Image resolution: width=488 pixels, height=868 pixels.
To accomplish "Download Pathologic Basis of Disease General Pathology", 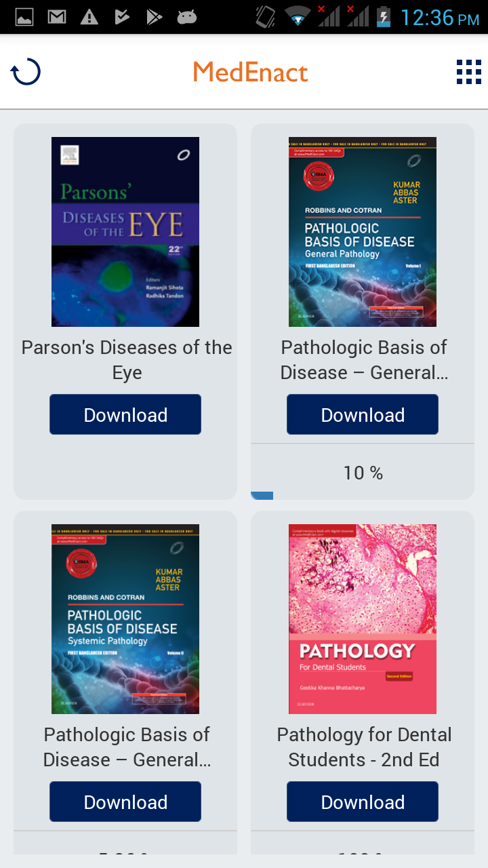I will 363,414.
